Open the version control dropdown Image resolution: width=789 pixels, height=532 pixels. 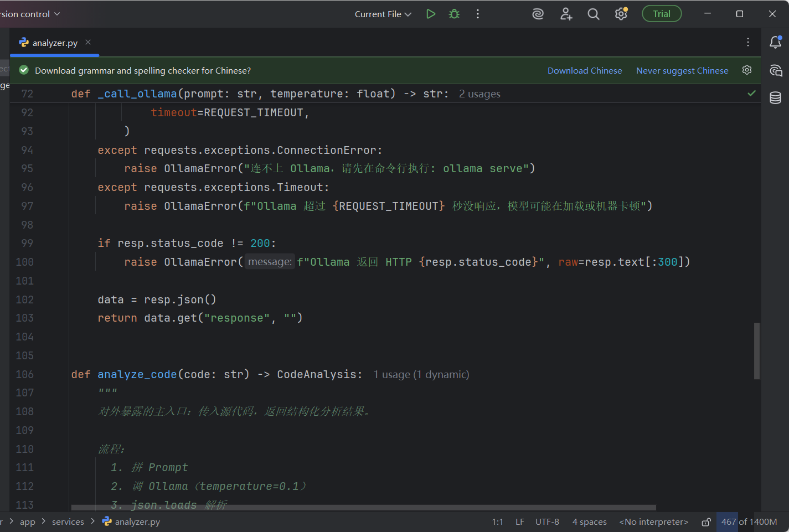point(30,14)
